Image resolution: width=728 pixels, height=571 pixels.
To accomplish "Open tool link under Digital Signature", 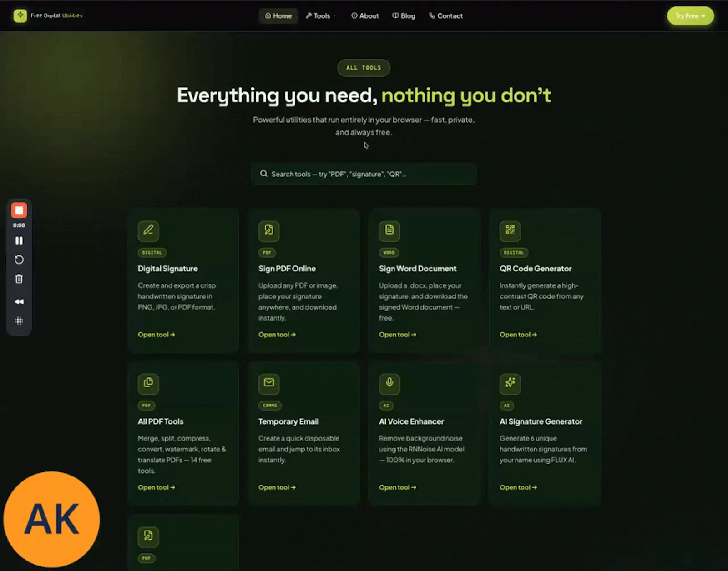I will [157, 335].
